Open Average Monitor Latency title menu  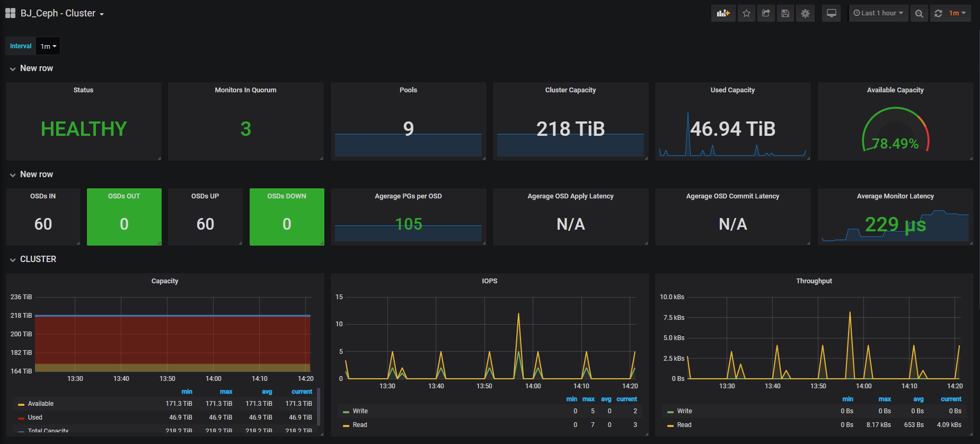pyautogui.click(x=895, y=196)
